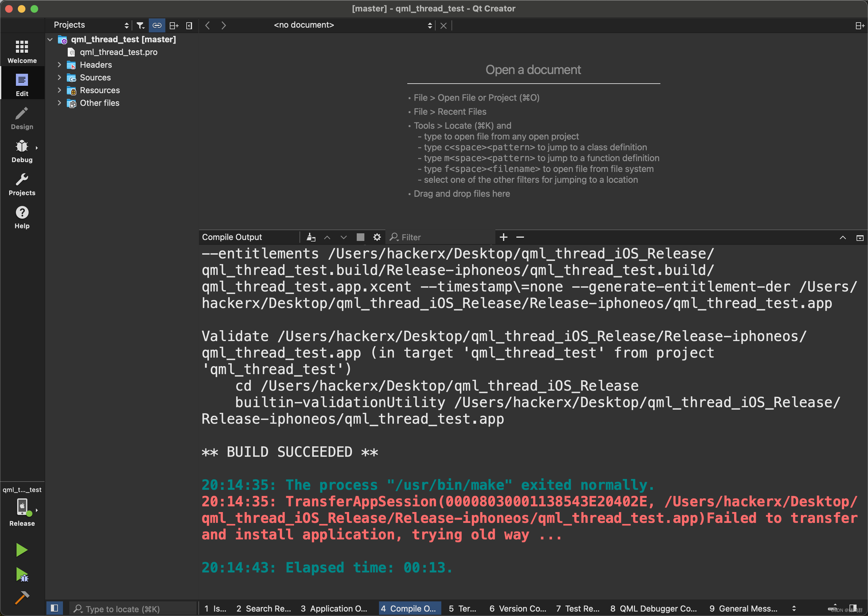The height and width of the screenshot is (616, 868).
Task: Maximize the output pane with the up arrow
Action: pyautogui.click(x=843, y=237)
